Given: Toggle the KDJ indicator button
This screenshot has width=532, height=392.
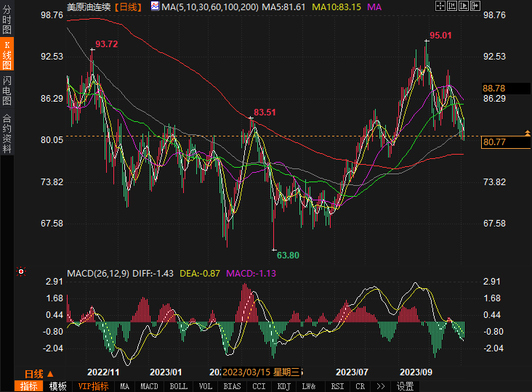Looking at the screenshot, I should 283,386.
